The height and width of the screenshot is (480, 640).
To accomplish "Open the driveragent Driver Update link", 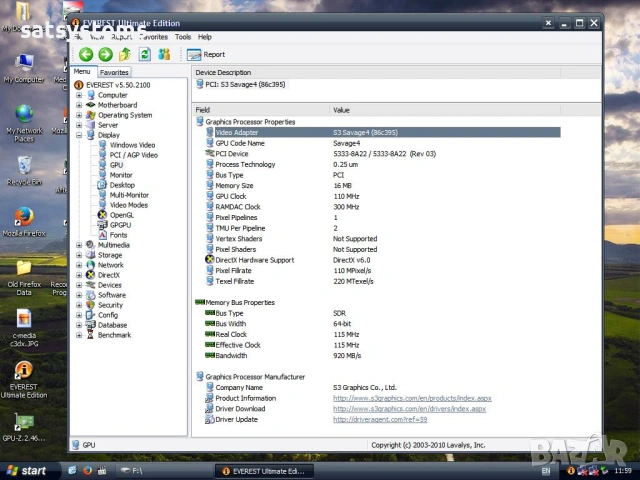I will click(x=380, y=419).
